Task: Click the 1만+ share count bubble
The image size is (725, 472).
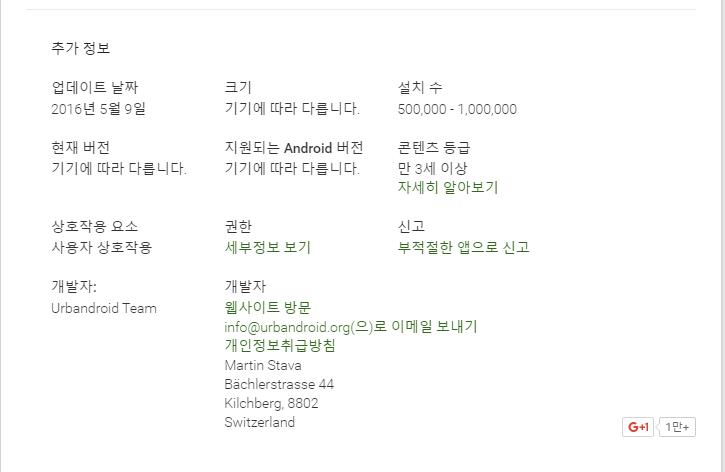Action: (678, 427)
